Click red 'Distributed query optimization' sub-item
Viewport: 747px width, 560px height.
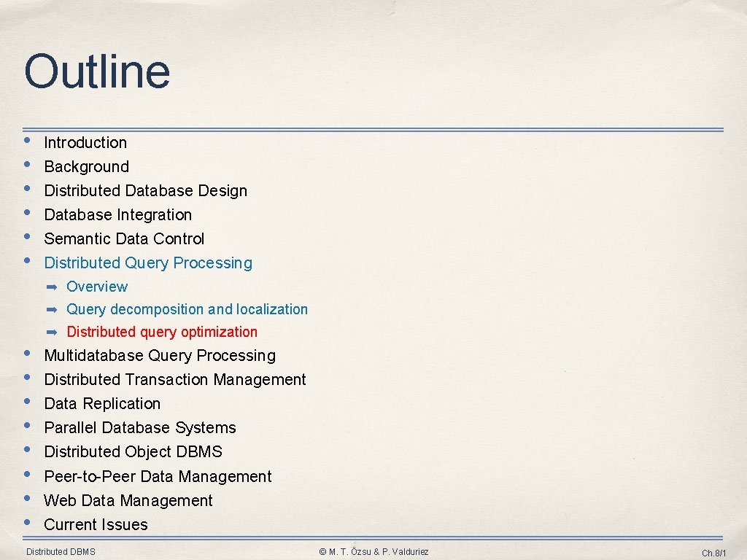click(x=162, y=332)
